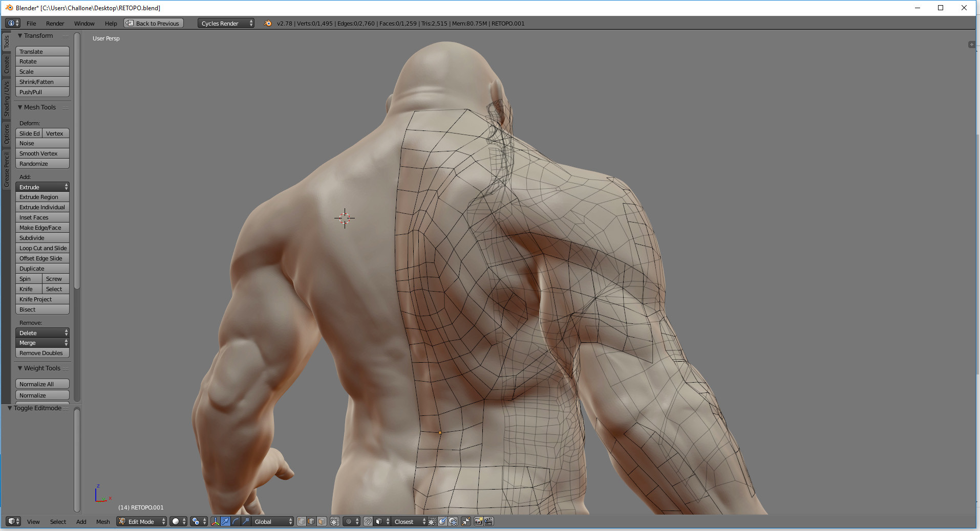Open the properties region with plus icon
The width and height of the screenshot is (980, 531).
[971, 45]
